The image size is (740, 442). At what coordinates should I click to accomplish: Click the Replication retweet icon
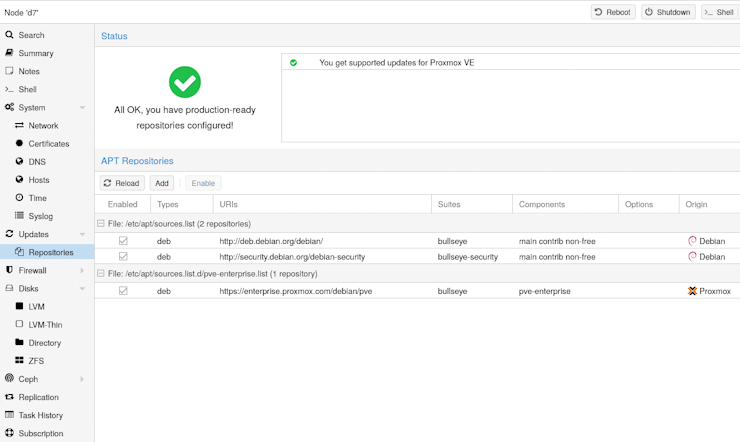coord(9,397)
